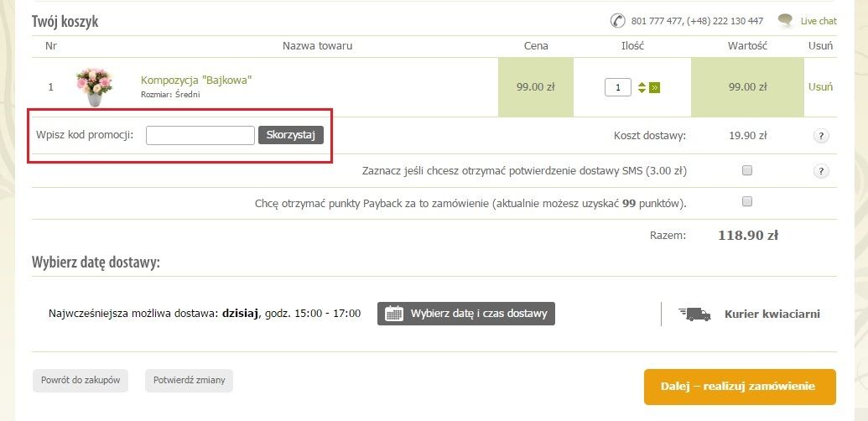Open the help icon for SMS confirmation
Image resolution: width=868 pixels, height=421 pixels.
pyautogui.click(x=821, y=171)
